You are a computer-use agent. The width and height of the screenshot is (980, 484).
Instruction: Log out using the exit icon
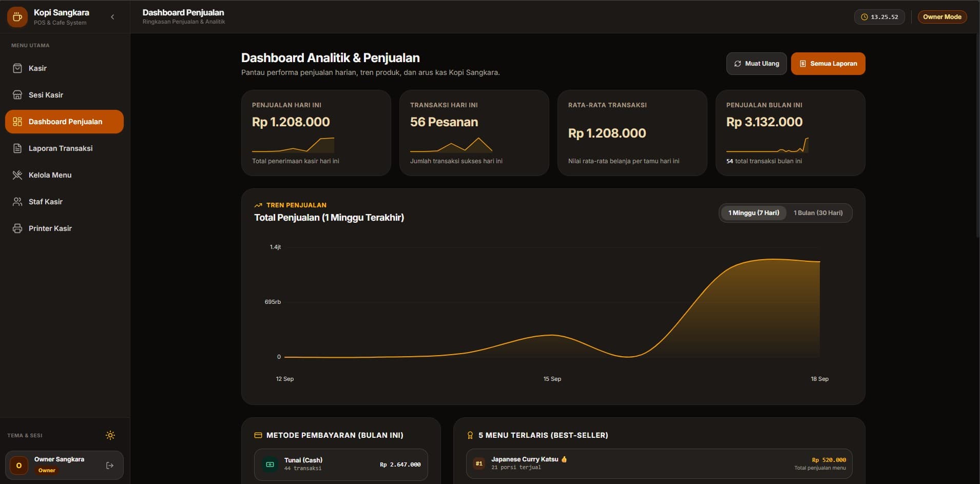pyautogui.click(x=110, y=466)
